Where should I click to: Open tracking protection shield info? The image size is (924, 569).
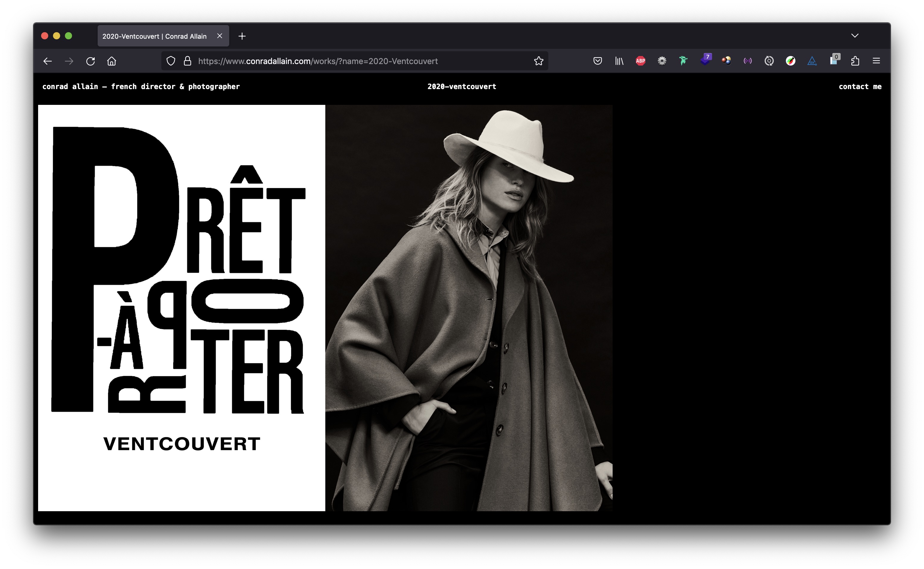(171, 61)
